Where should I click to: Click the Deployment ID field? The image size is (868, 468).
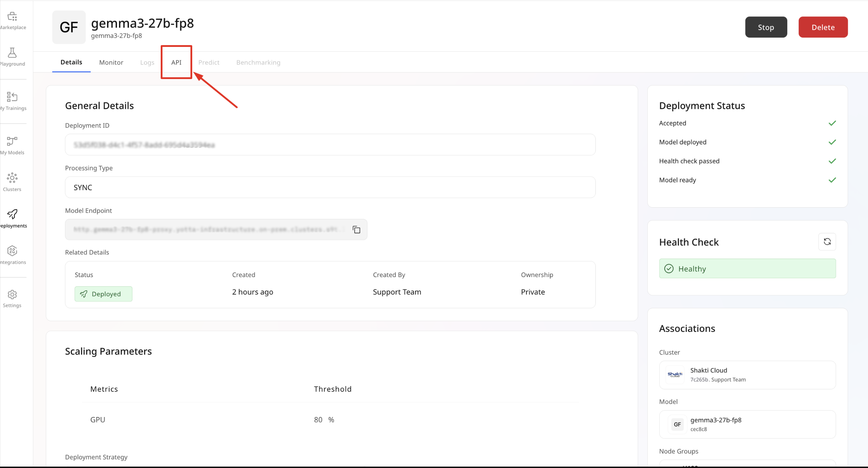pyautogui.click(x=330, y=145)
